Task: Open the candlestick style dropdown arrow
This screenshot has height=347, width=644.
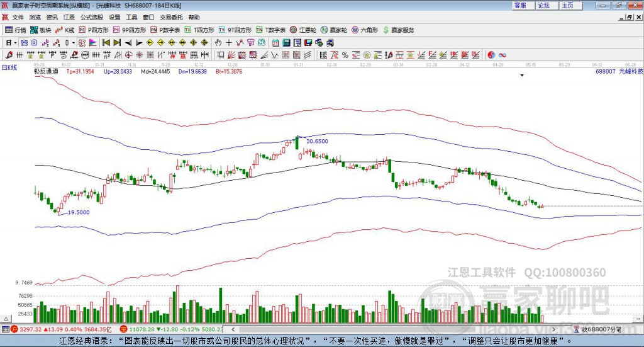Action: [x=74, y=43]
